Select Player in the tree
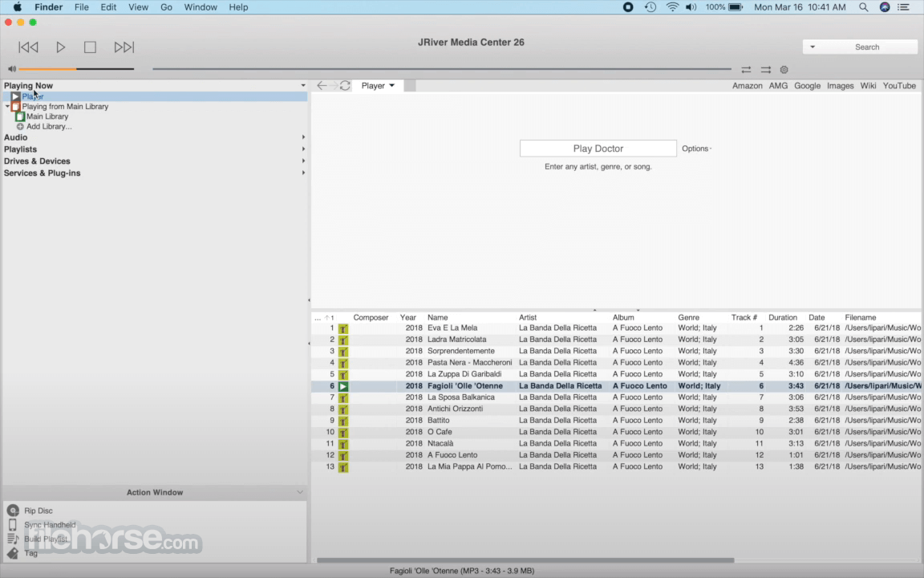 [x=32, y=96]
